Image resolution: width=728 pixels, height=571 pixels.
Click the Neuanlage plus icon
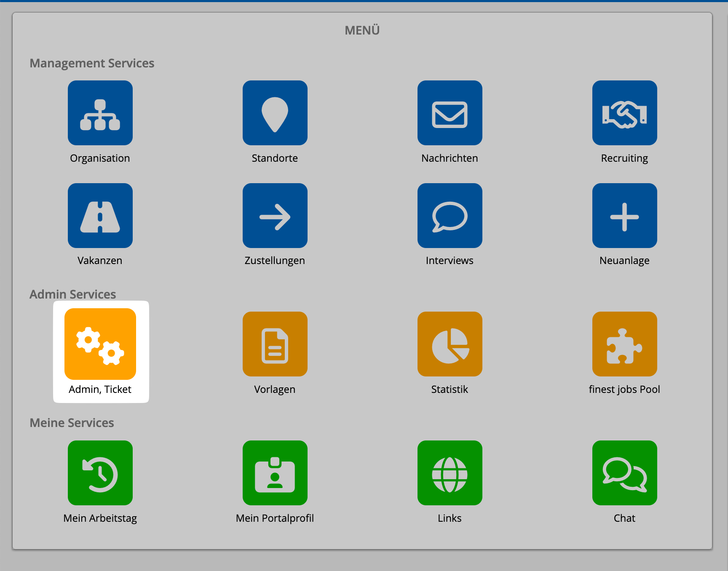pyautogui.click(x=624, y=216)
